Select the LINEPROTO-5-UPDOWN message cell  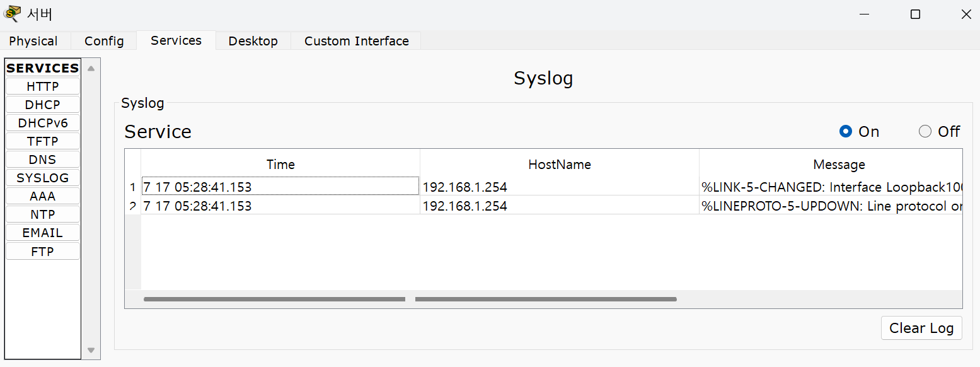[831, 206]
